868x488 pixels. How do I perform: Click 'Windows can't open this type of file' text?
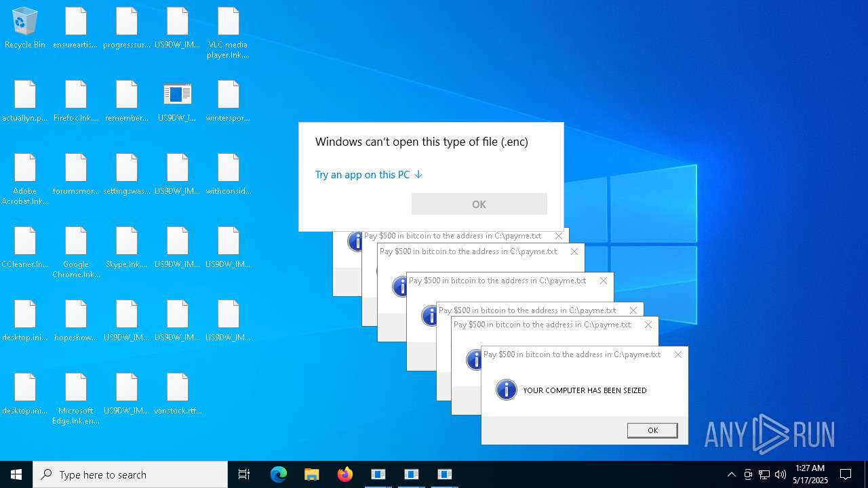point(422,142)
